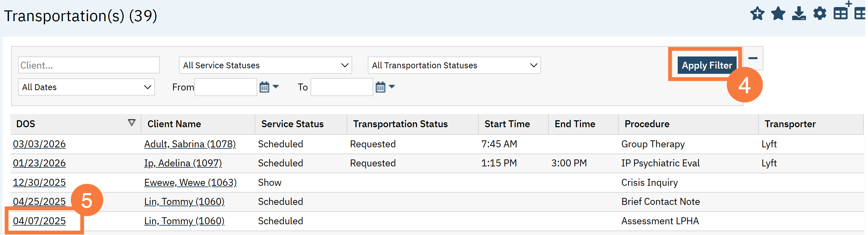Image resolution: width=868 pixels, height=235 pixels.
Task: Open client Adult, Sabrina (1078) link
Action: pos(190,144)
